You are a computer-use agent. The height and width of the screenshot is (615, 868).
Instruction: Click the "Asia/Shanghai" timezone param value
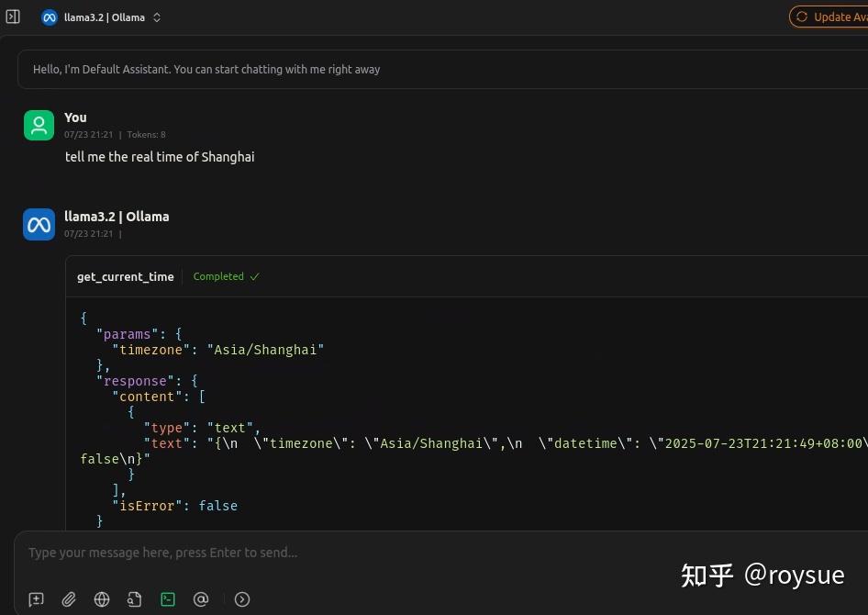pyautogui.click(x=265, y=350)
